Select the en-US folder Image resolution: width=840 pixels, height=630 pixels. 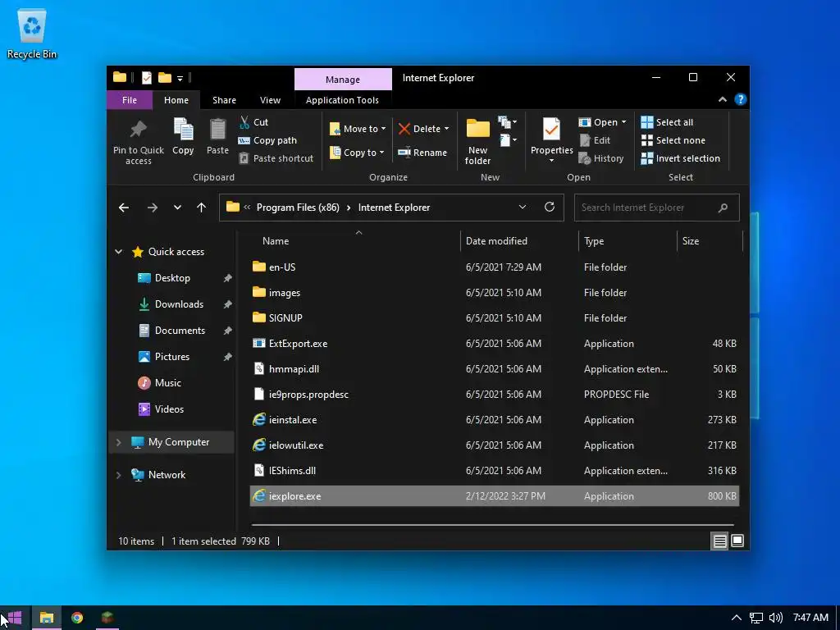(495, 267)
